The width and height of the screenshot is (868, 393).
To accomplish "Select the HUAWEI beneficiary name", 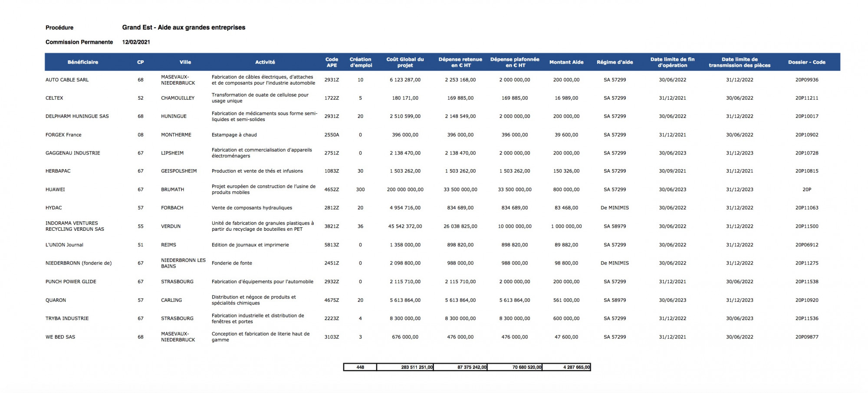I will tap(55, 190).
